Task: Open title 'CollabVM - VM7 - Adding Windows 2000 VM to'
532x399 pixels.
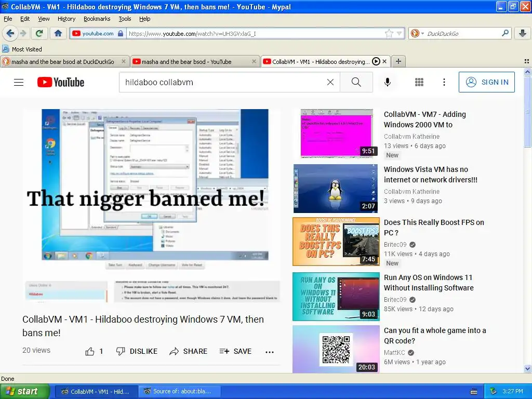Action: click(x=424, y=119)
